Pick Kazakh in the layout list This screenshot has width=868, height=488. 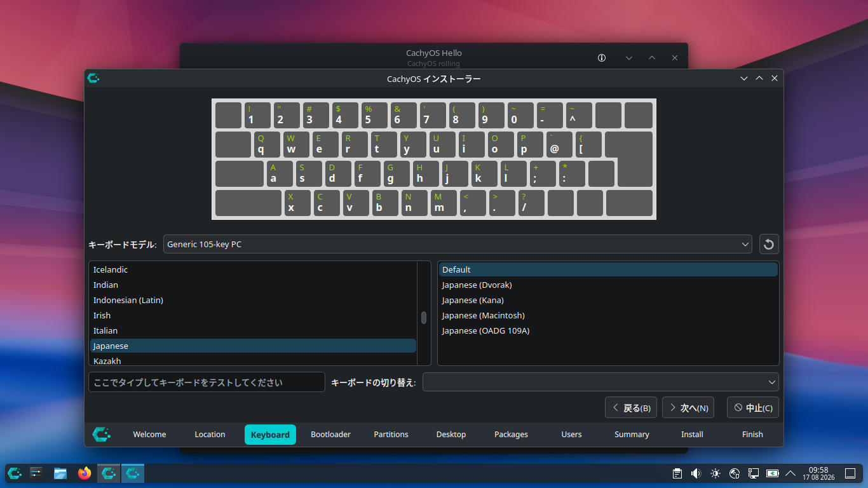[253, 360]
